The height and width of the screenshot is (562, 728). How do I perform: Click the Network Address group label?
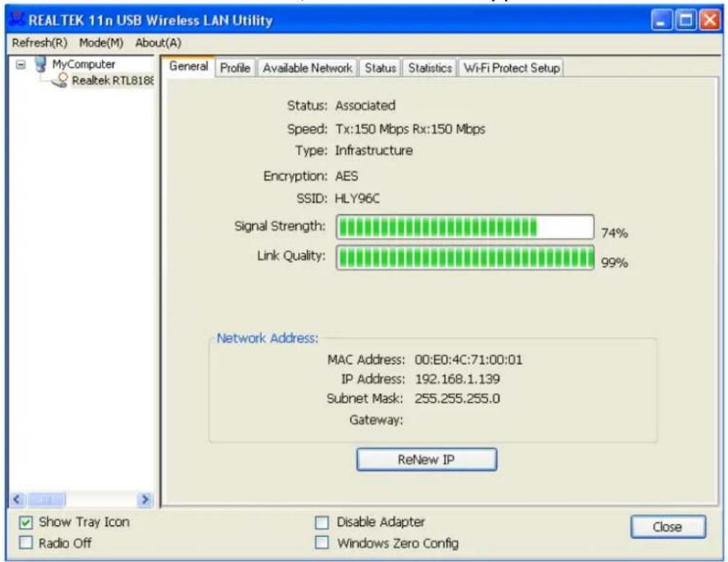click(268, 338)
